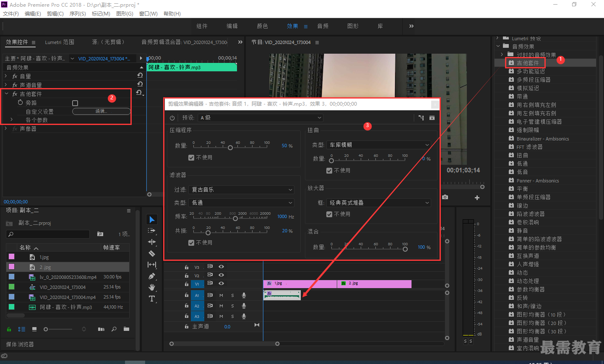Click the delete preset icon in effect editor
Image resolution: width=604 pixels, height=364 pixels.
[x=432, y=118]
